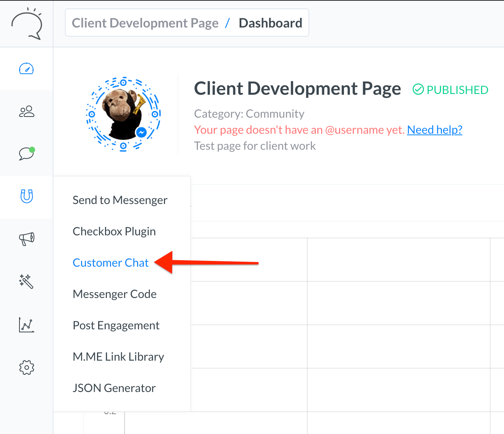The height and width of the screenshot is (434, 504).
Task: Open the Broadcasting megaphone icon
Action: coord(26,239)
